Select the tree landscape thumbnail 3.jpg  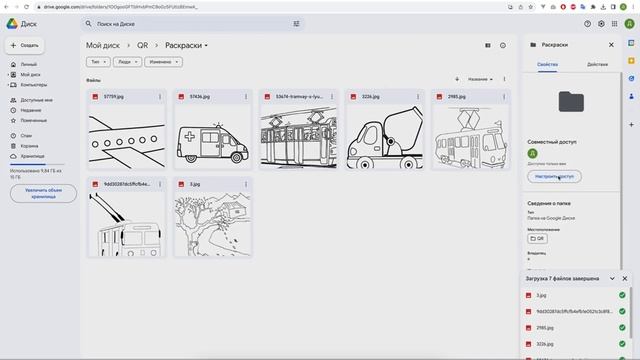213,224
